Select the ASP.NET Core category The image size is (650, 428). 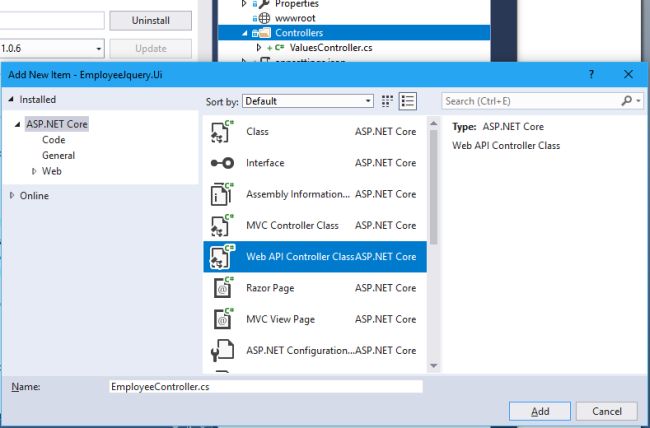[57, 124]
